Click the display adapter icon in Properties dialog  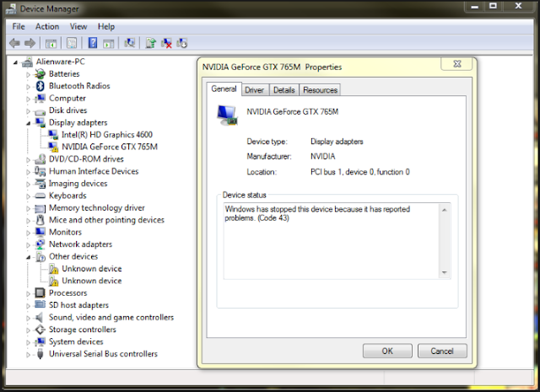pyautogui.click(x=228, y=115)
